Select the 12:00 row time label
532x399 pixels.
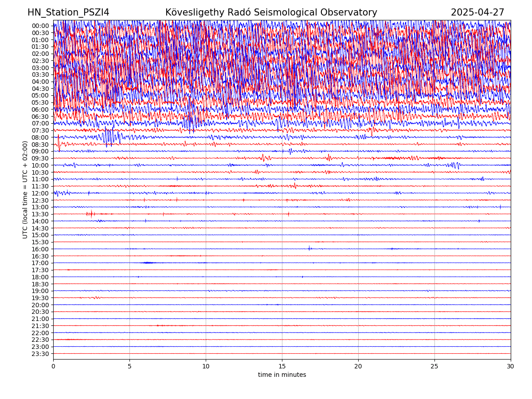[x=40, y=193]
